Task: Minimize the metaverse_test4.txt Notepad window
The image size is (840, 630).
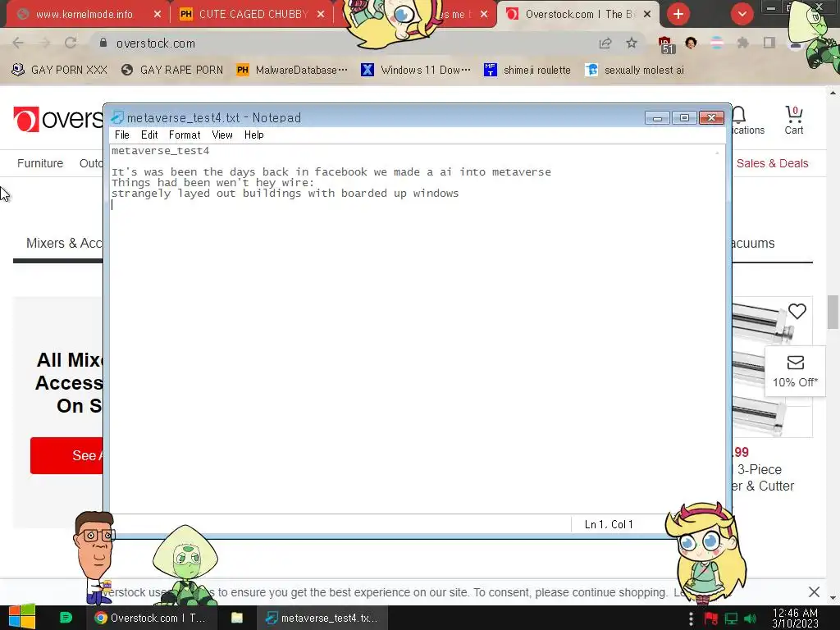Action: click(x=657, y=118)
